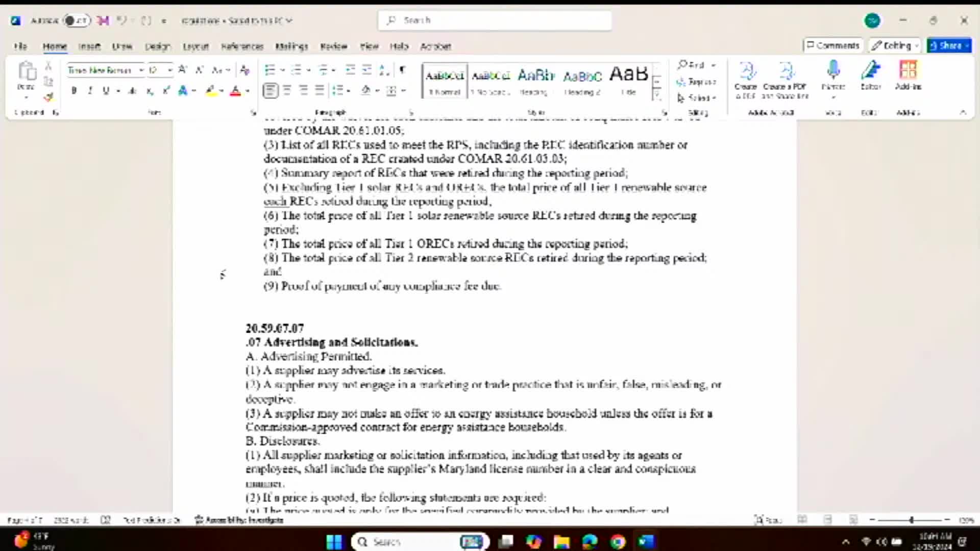Toggle left alignment button
This screenshot has width=980, height=551.
point(271,91)
